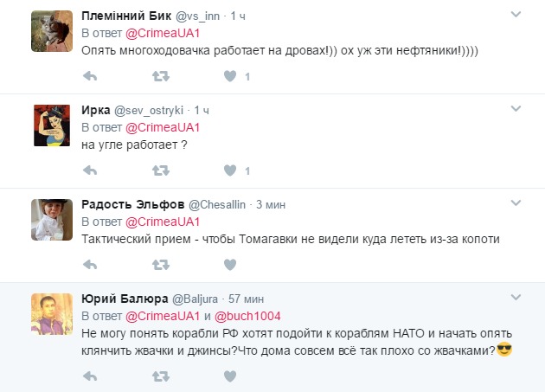Retweet Юрий Балюра's tweet

click(x=160, y=376)
